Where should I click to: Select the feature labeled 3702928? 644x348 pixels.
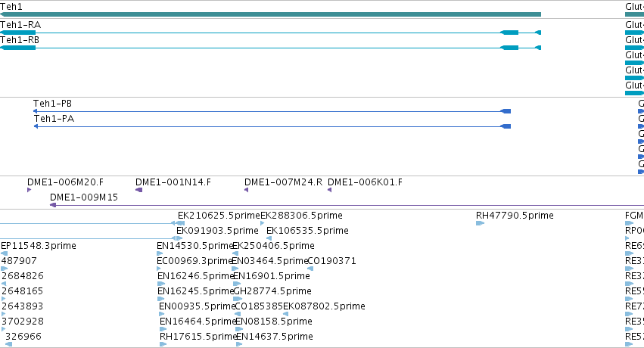coord(23,322)
